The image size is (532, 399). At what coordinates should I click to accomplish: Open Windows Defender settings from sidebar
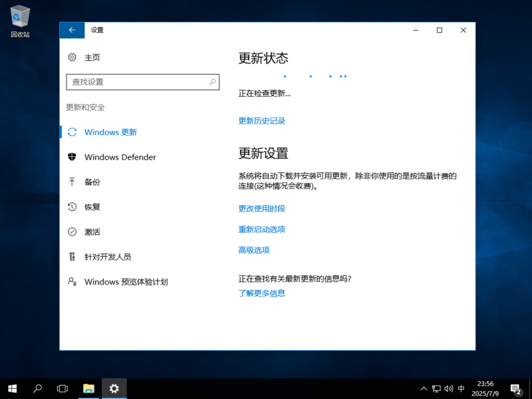(x=120, y=157)
